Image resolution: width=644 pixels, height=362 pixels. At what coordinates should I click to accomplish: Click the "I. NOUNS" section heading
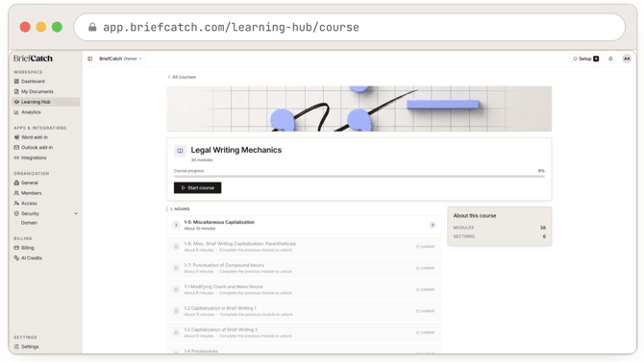click(180, 209)
